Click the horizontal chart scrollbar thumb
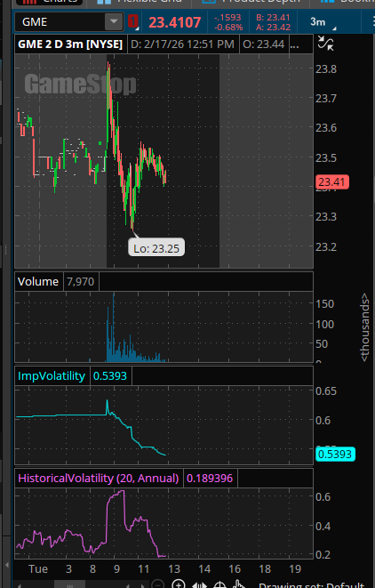Viewport: 375px width, 588px height. pyautogui.click(x=69, y=585)
